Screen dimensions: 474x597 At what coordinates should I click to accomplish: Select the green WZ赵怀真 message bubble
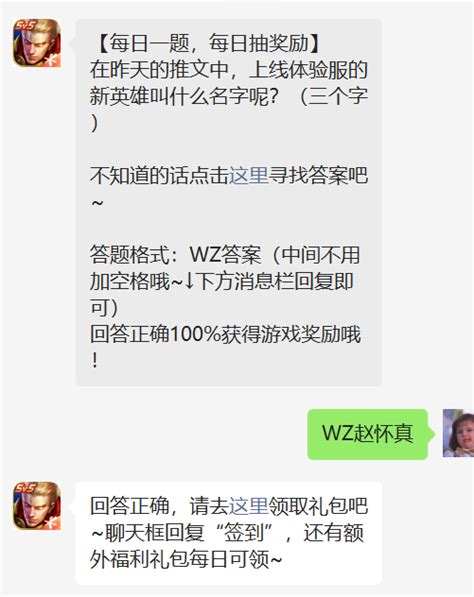(367, 434)
